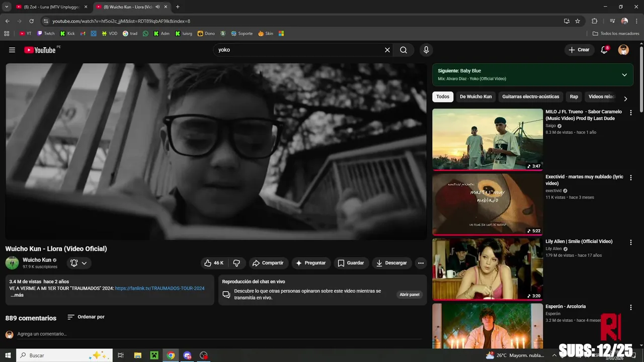Open Todos los marcadores folder
Image resolution: width=644 pixels, height=362 pixels.
[x=616, y=34]
